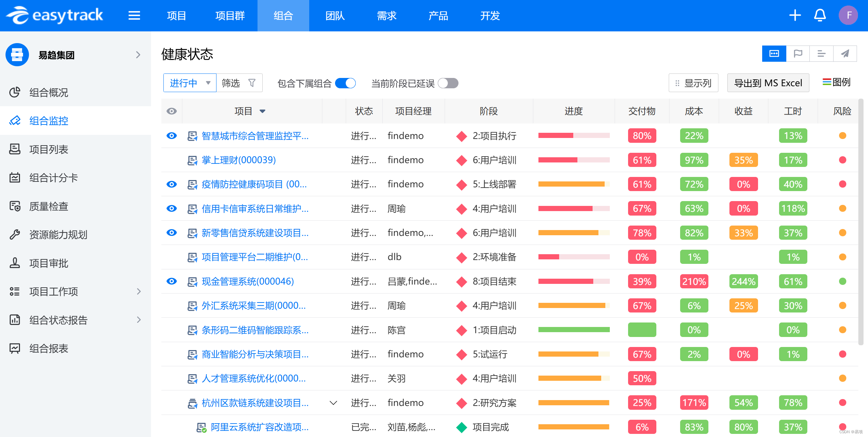Switch to flag view icon
Image resolution: width=868 pixels, height=437 pixels.
798,53
